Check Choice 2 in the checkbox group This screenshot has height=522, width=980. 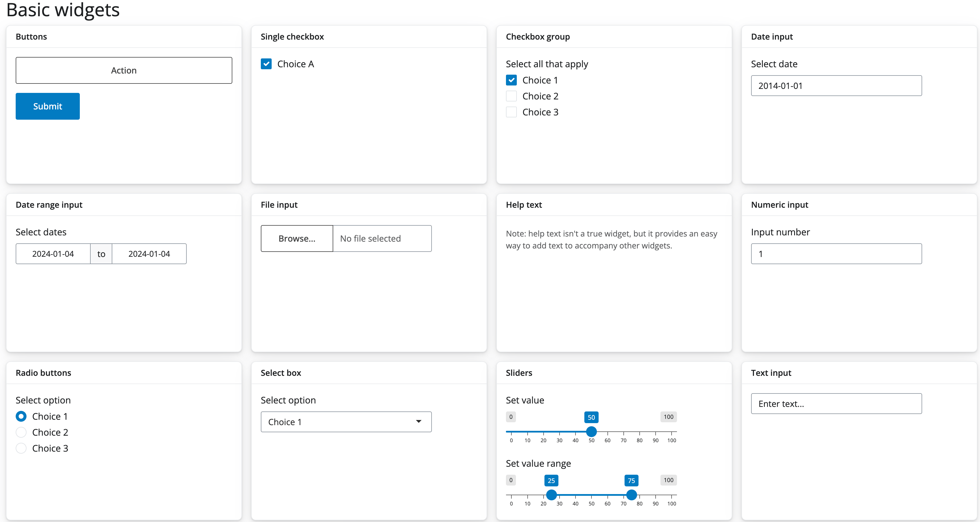[511, 96]
